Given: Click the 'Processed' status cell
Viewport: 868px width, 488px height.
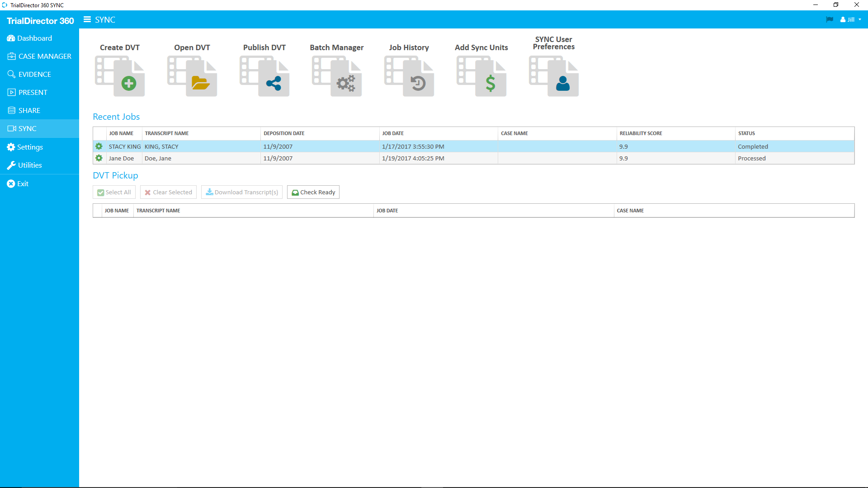Looking at the screenshot, I should click(x=795, y=158).
